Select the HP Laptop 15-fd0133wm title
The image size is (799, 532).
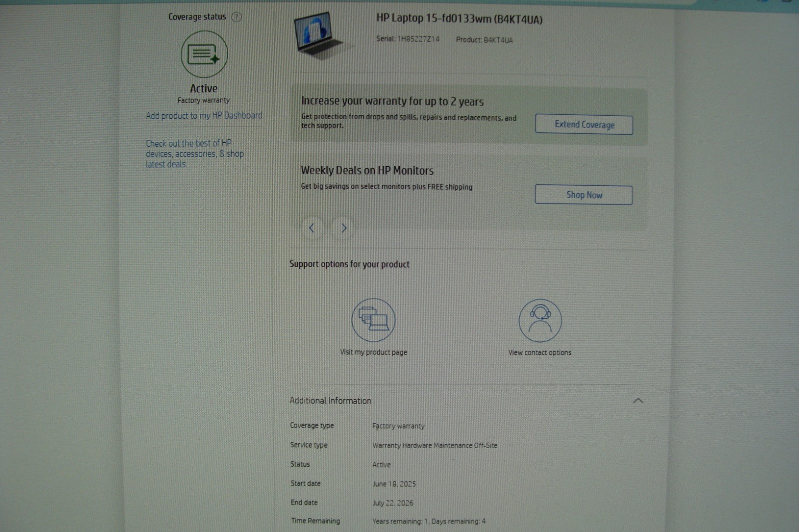(x=459, y=19)
